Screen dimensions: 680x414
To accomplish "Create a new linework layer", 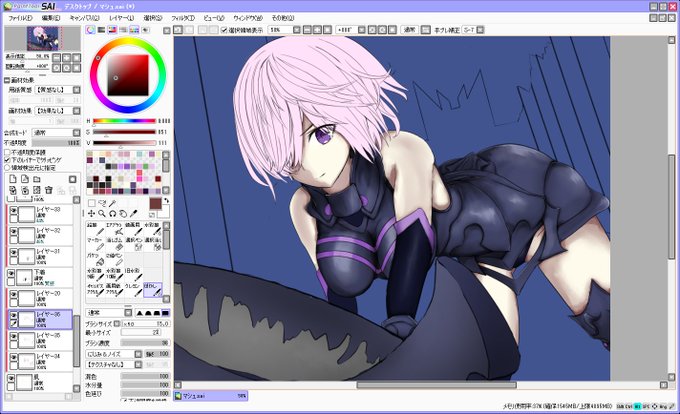I will 25,179.
